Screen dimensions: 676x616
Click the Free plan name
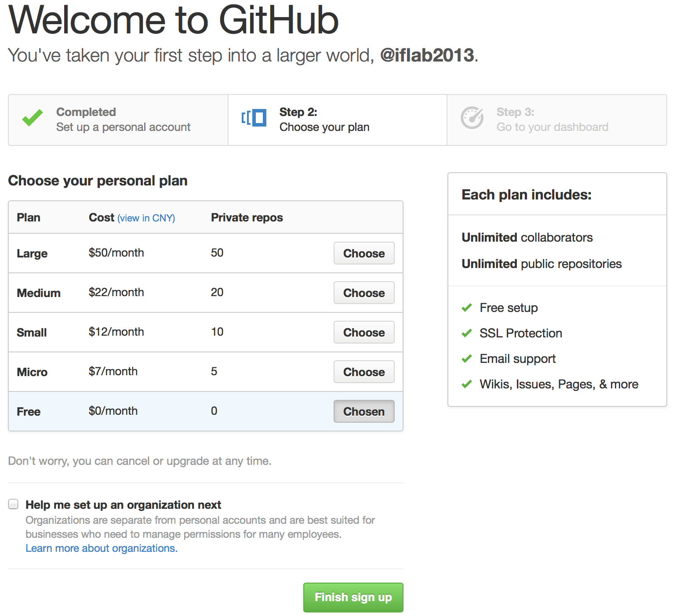[x=29, y=412]
